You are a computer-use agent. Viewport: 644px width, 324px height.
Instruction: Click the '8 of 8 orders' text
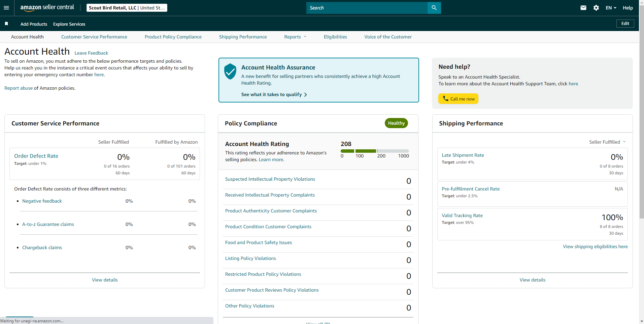(x=611, y=227)
